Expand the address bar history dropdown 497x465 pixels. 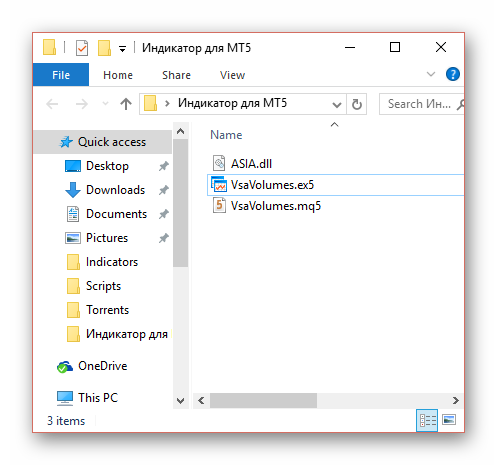click(x=337, y=105)
